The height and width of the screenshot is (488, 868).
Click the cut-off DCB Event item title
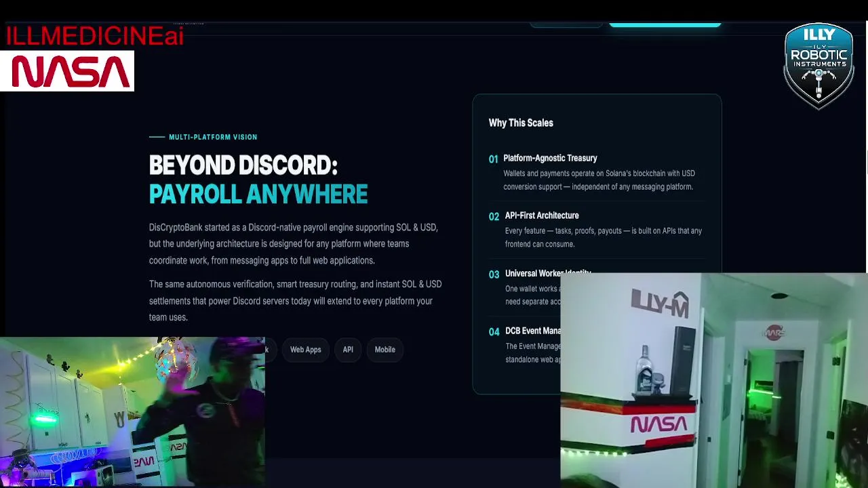pos(533,331)
